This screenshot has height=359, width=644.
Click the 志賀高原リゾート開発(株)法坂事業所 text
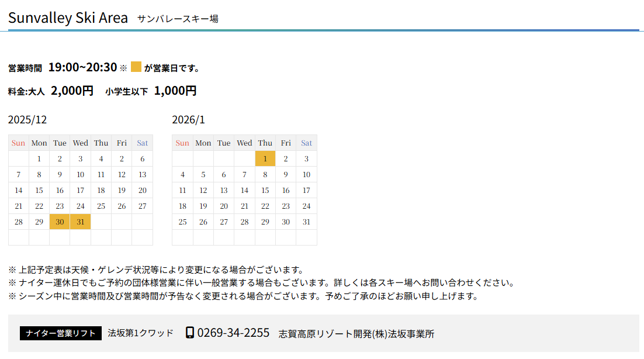click(356, 334)
